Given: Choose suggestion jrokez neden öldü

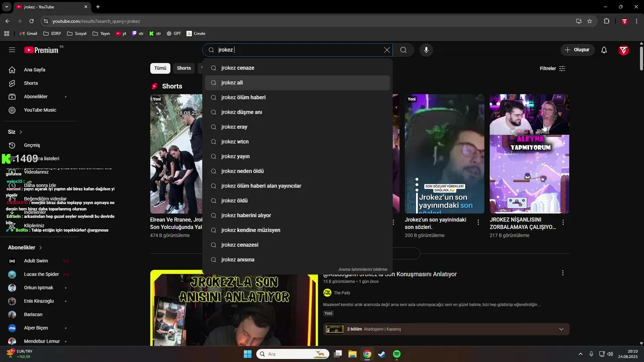Looking at the screenshot, I should pos(297,171).
